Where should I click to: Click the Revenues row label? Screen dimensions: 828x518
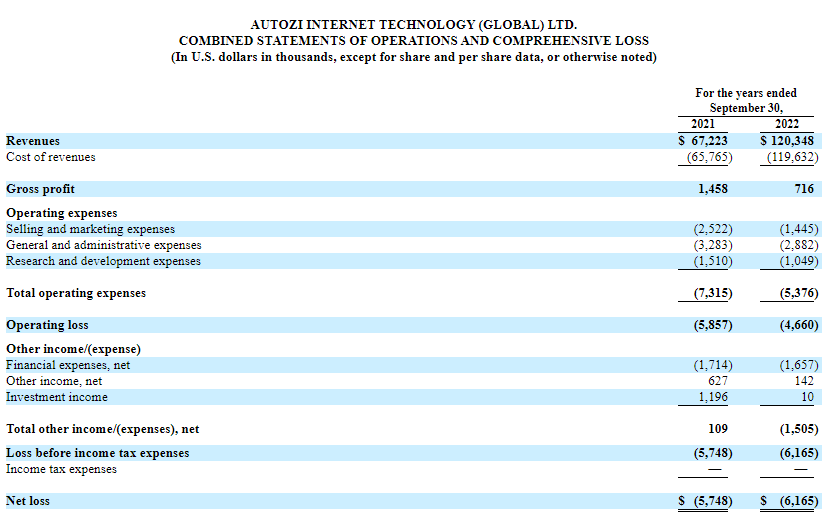[33, 141]
